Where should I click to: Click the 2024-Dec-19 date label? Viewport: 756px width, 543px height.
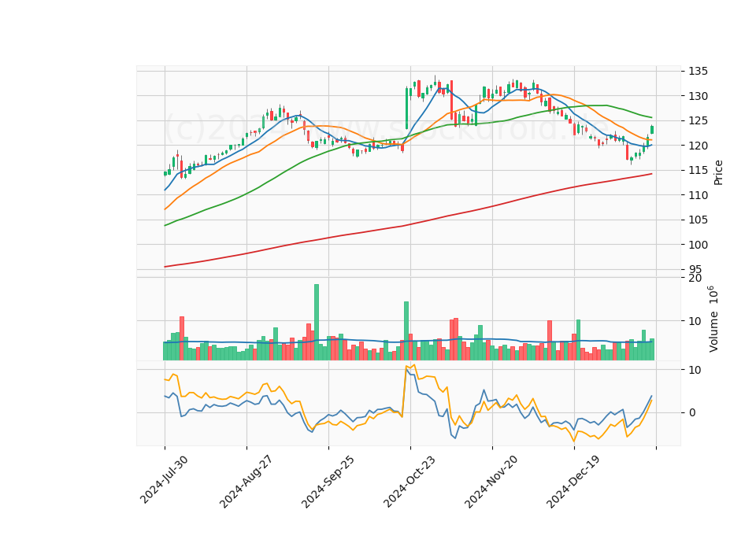(x=573, y=482)
